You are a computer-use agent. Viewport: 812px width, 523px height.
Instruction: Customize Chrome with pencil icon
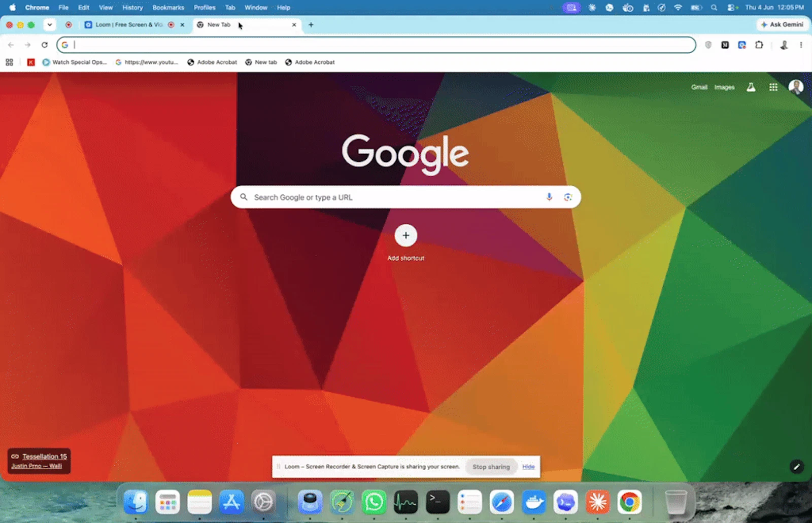point(796,467)
